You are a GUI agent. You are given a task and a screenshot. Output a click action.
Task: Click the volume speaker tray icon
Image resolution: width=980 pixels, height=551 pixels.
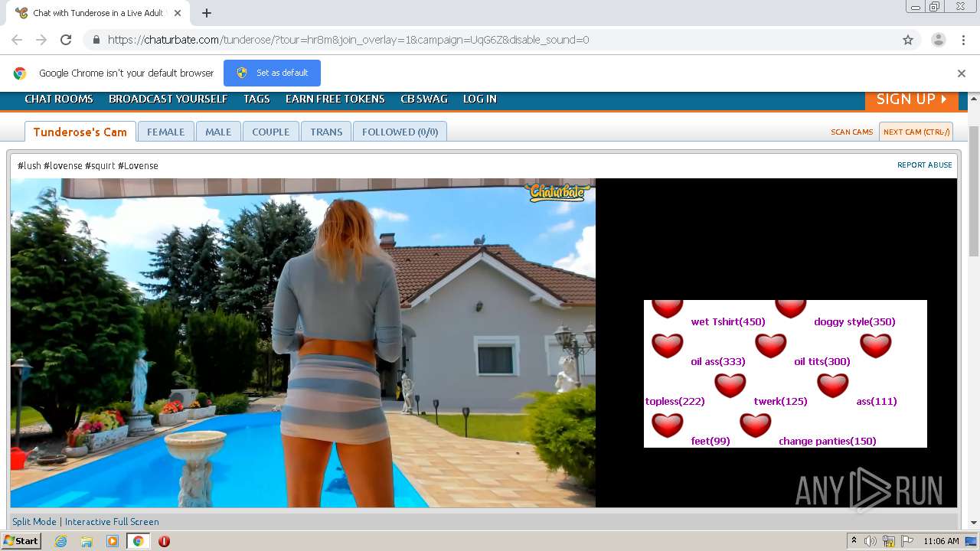point(871,541)
